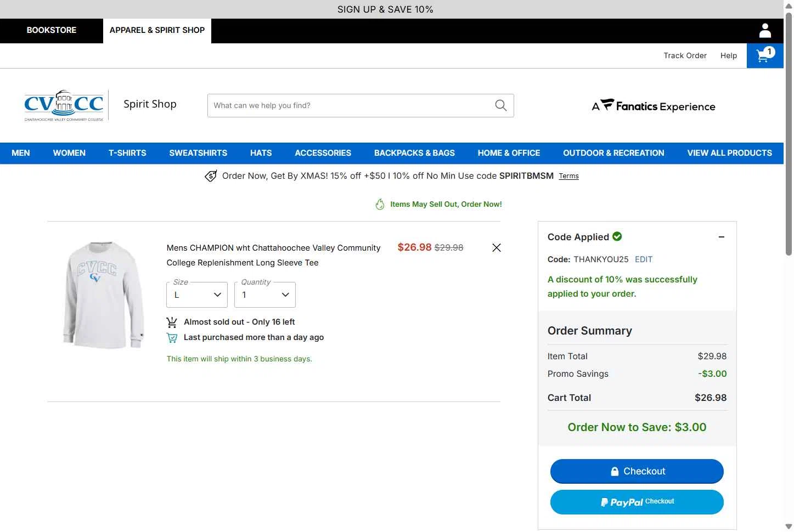Open the Outdoor & Recreation menu

click(613, 153)
